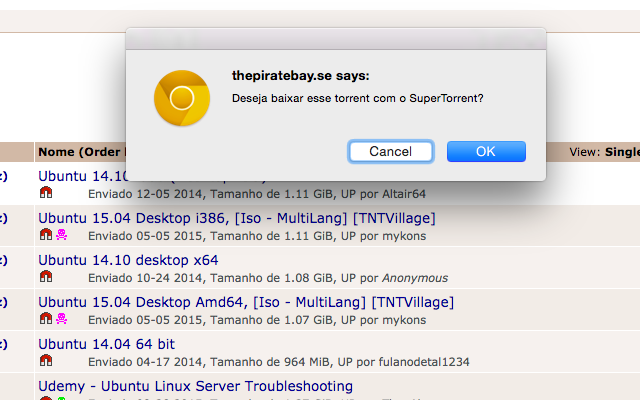The height and width of the screenshot is (400, 640).
Task: Open Ubuntu 14.10 desktop x64 link
Action: coord(128,260)
